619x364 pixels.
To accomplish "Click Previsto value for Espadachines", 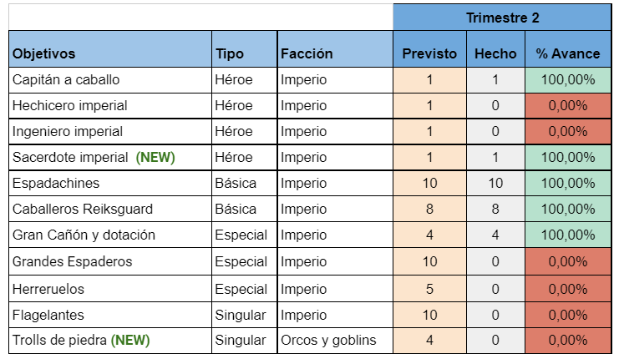I will tap(429, 183).
